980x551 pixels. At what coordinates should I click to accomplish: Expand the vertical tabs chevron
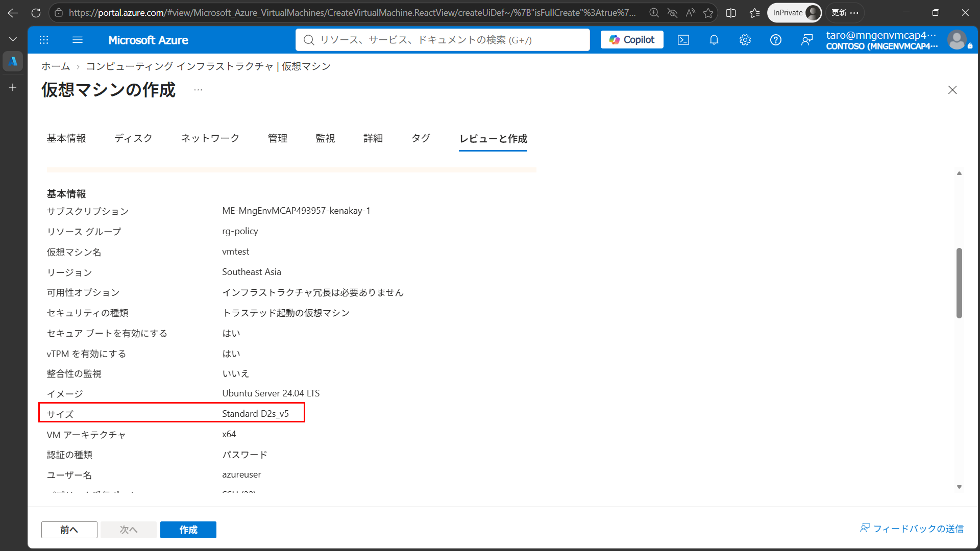tap(13, 39)
